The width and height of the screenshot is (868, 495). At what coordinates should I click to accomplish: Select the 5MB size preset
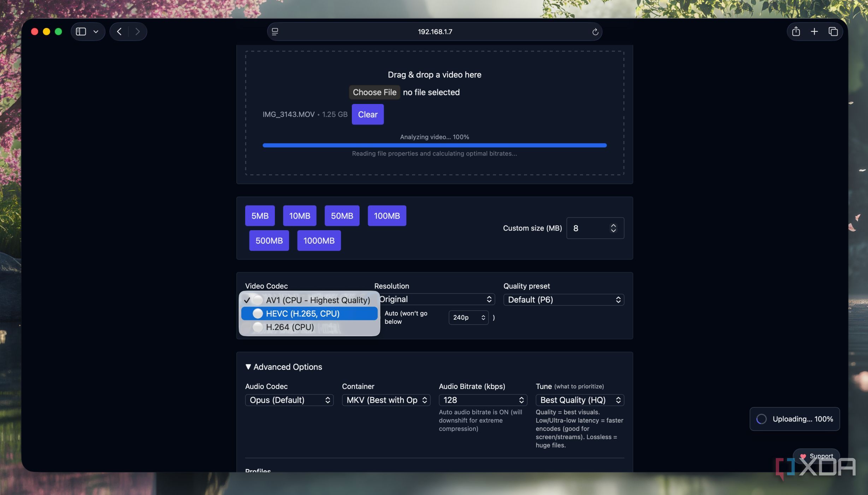(260, 216)
